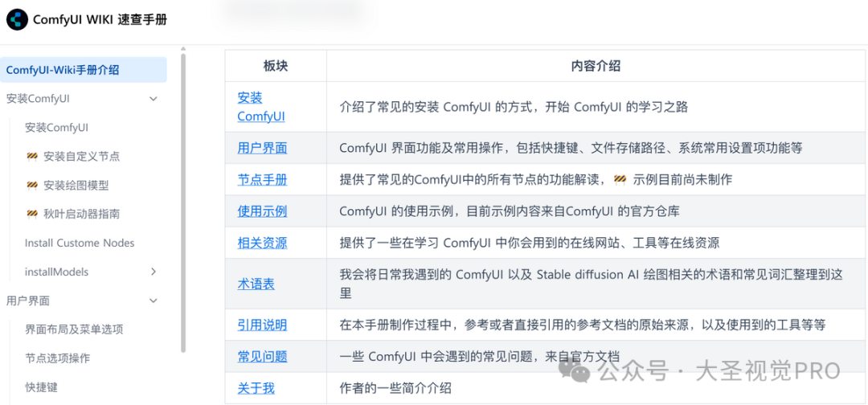This screenshot has width=868, height=405.
Task: Click description starting 提供了一些在学习 ComfyUI
Action: tap(529, 243)
